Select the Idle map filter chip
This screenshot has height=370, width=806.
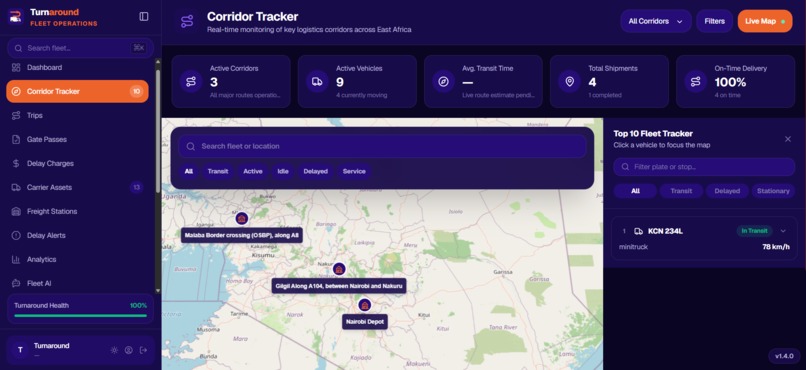(x=283, y=171)
